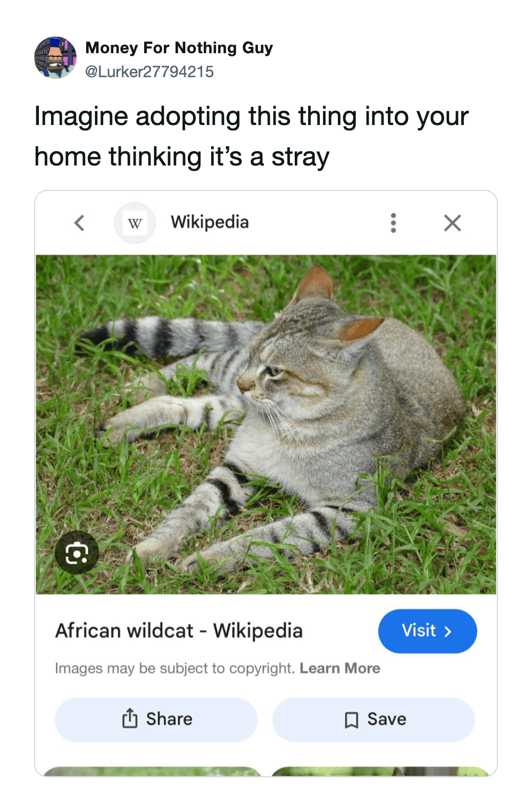Click the blue Visit button
The height and width of the screenshot is (812, 532).
click(x=427, y=631)
